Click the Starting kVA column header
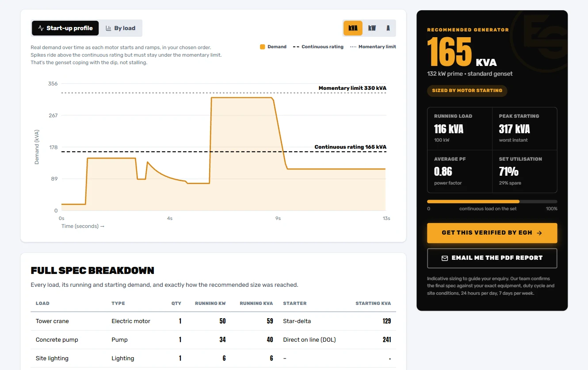The height and width of the screenshot is (370, 588). pos(373,303)
